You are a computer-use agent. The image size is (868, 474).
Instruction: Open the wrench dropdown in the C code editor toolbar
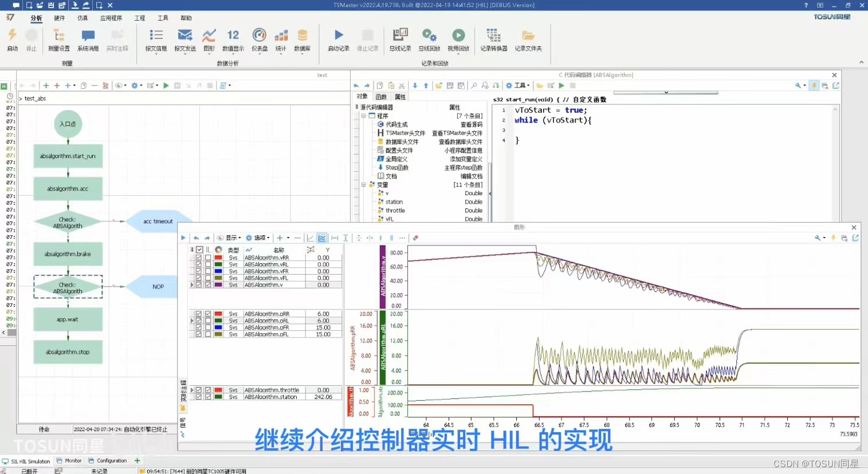coord(800,85)
